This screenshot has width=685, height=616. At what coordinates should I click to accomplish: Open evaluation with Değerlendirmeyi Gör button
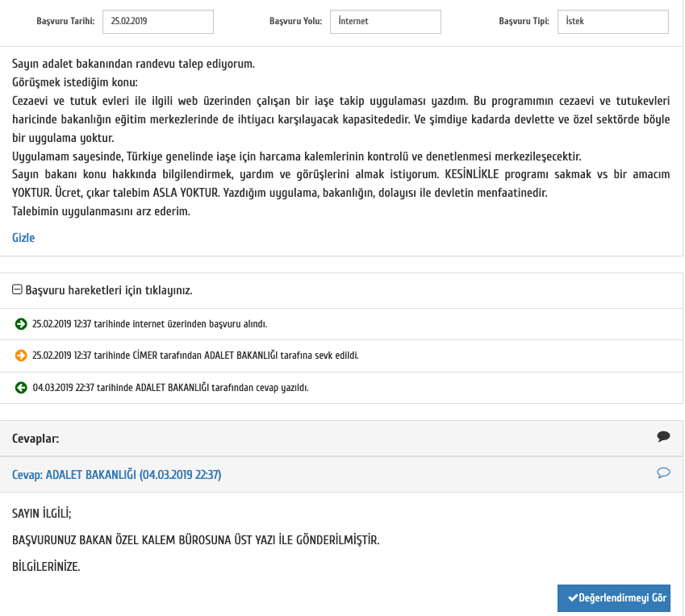click(x=614, y=598)
